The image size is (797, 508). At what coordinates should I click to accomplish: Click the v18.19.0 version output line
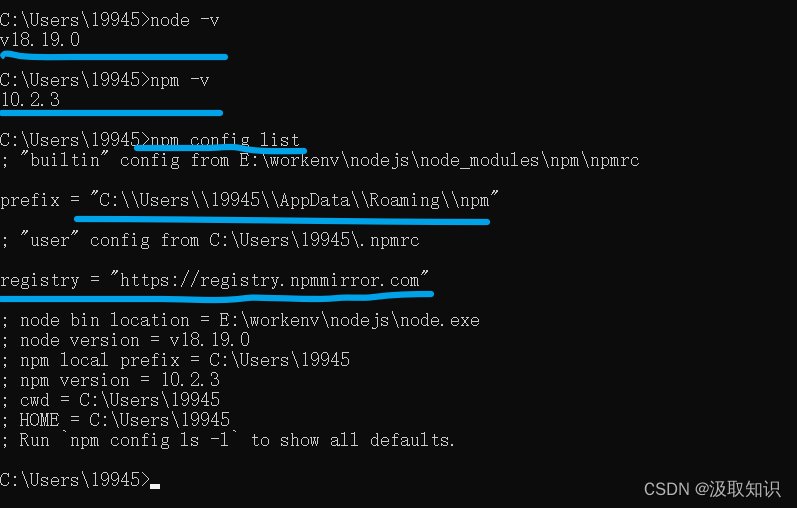pos(40,40)
